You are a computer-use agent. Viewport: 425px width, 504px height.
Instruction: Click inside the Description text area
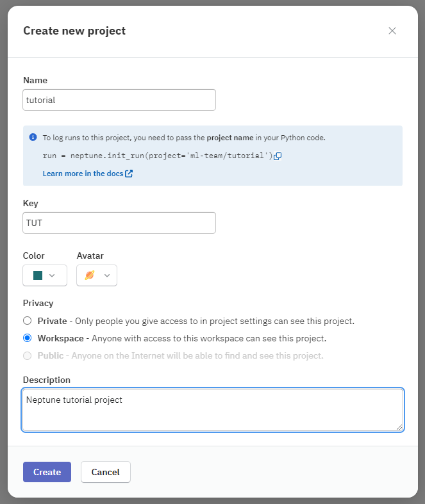(x=212, y=409)
